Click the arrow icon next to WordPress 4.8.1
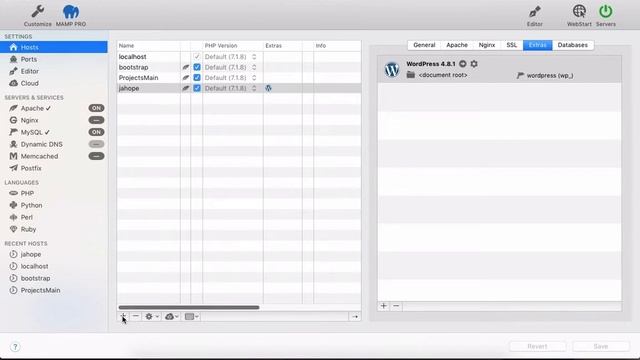 (462, 64)
